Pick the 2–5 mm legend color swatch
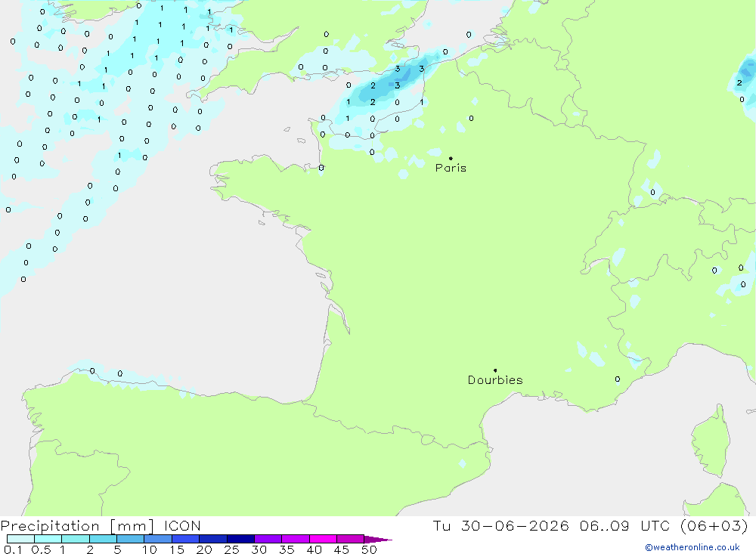Image resolution: width=756 pixels, height=554 pixels. [103, 539]
